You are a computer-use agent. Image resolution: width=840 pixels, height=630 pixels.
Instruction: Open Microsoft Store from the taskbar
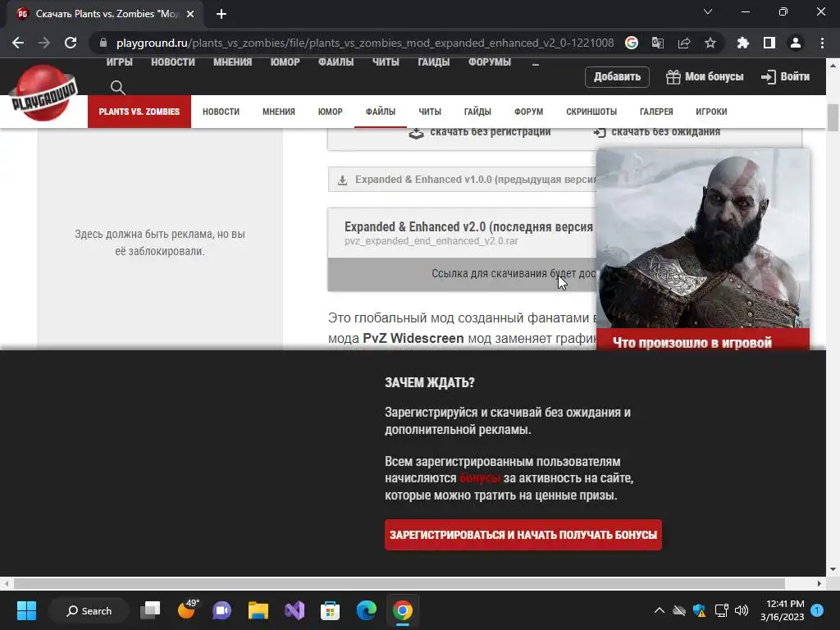pos(330,610)
